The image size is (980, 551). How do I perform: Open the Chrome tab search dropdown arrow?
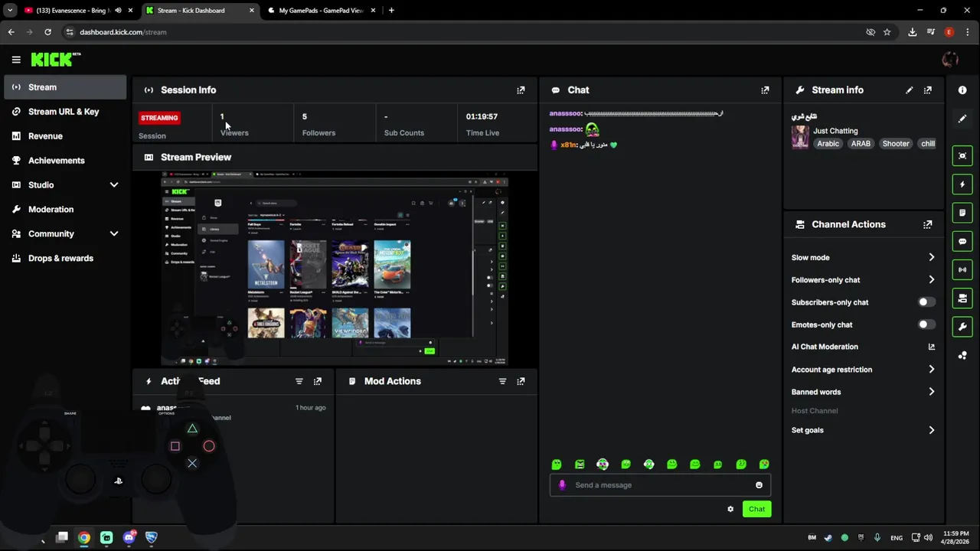pyautogui.click(x=10, y=11)
